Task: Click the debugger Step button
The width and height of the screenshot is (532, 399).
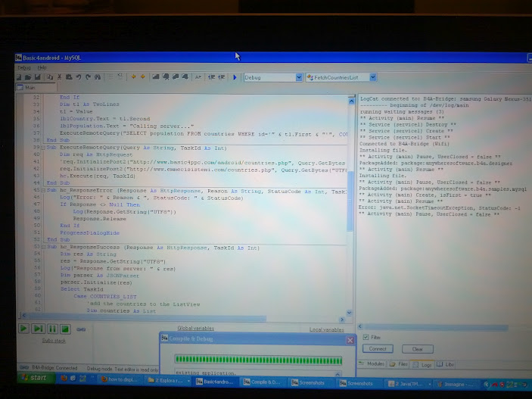Action: [38, 329]
